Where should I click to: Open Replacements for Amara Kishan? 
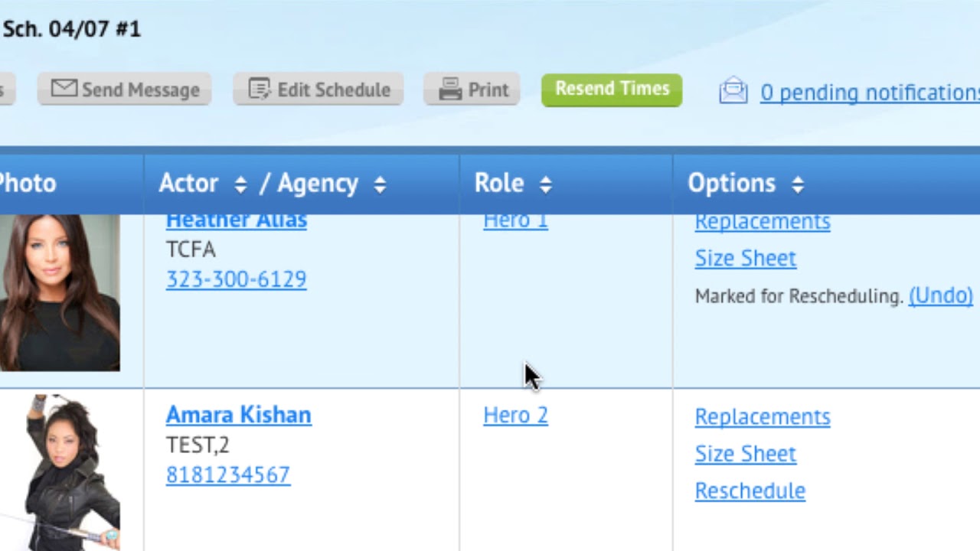pyautogui.click(x=763, y=417)
